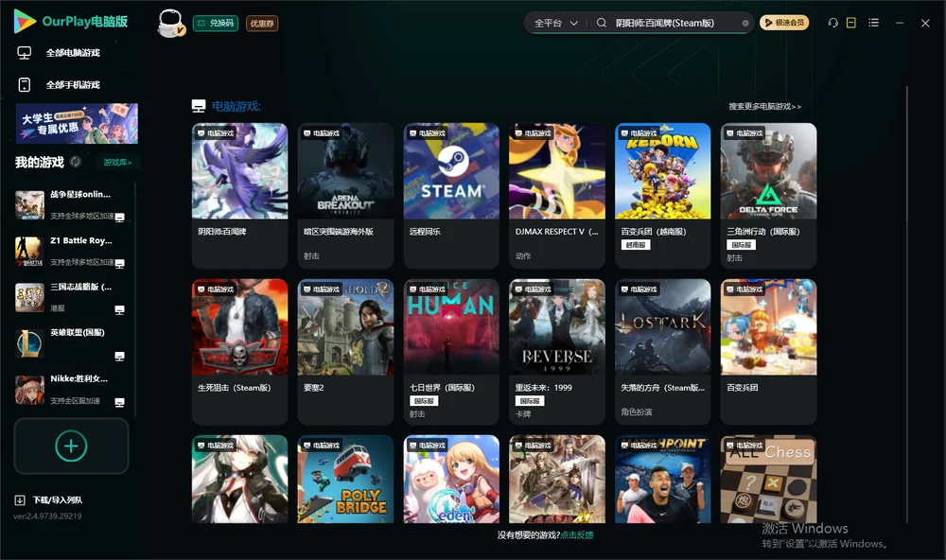The height and width of the screenshot is (560, 946).
Task: Open the Delta Force 三角洲行动 card
Action: (x=768, y=196)
